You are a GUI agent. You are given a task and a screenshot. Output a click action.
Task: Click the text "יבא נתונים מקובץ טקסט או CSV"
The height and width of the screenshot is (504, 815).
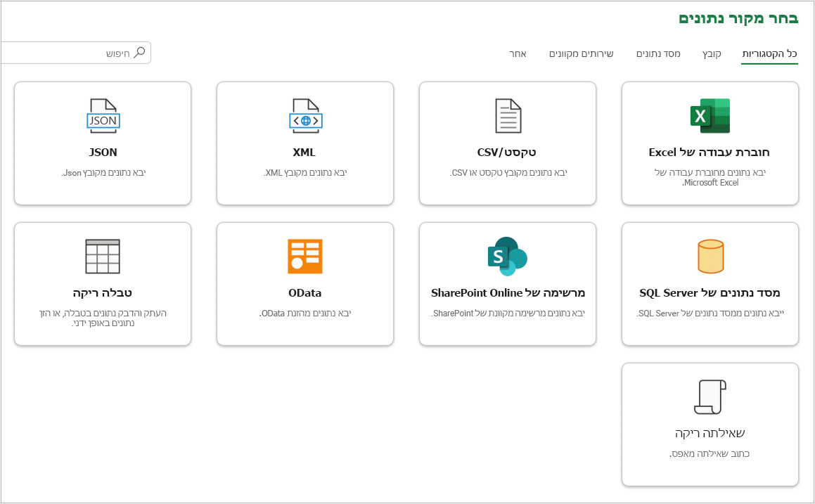(x=508, y=172)
